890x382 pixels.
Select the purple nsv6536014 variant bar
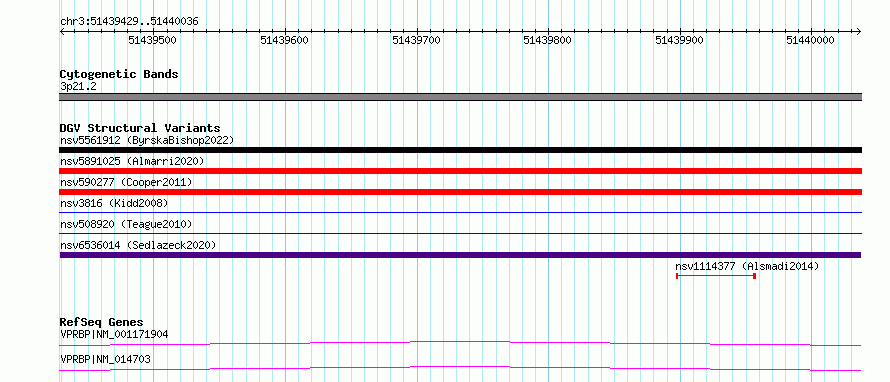coord(460,255)
